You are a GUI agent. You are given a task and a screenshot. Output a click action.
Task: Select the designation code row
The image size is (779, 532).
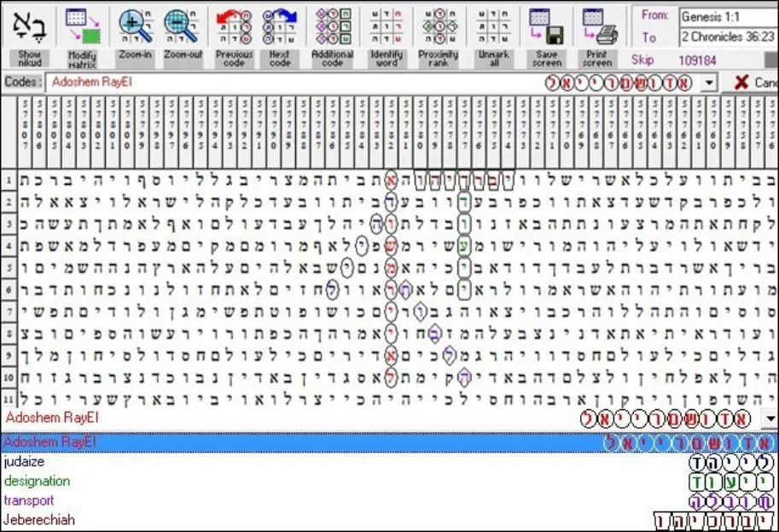(389, 482)
